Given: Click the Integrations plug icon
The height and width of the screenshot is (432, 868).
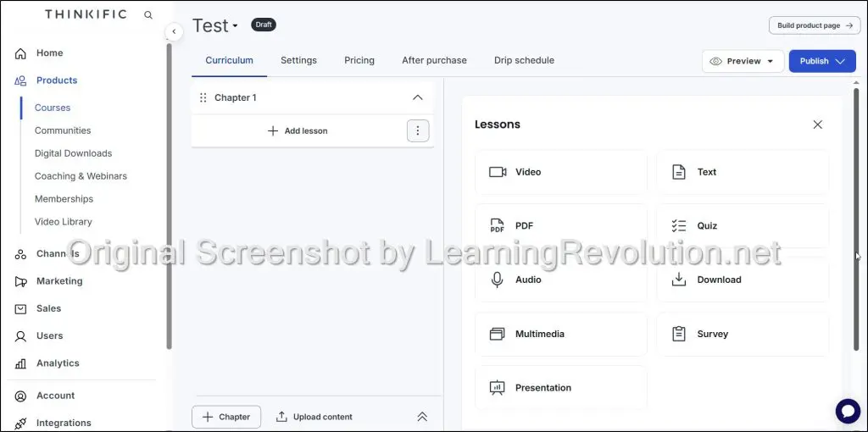Looking at the screenshot, I should click(20, 424).
